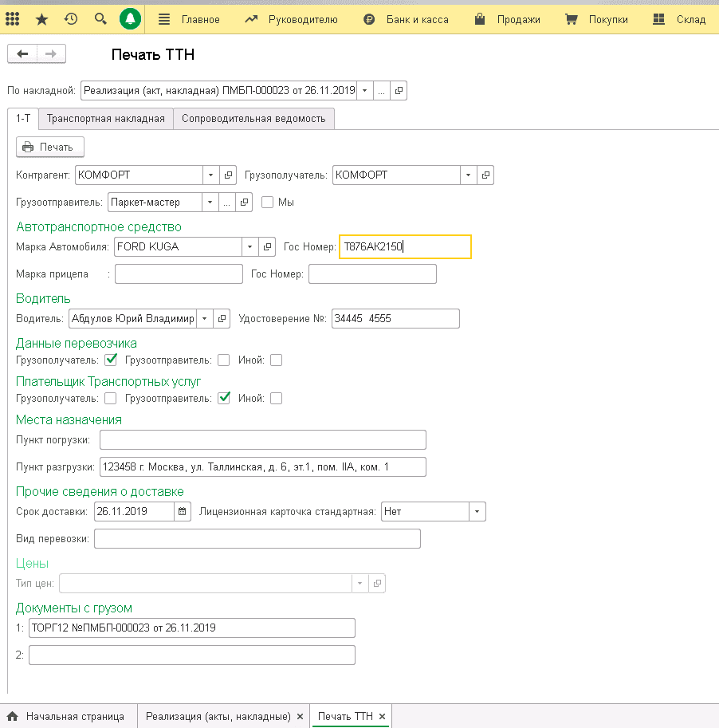The height and width of the screenshot is (728, 719).
Task: Click the Печать button
Action: click(x=50, y=147)
